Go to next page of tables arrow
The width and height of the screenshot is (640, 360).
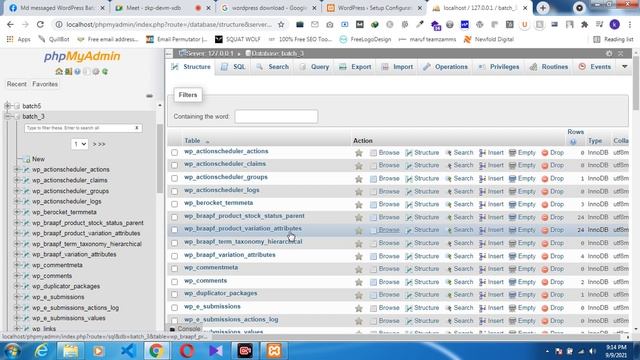[94, 144]
